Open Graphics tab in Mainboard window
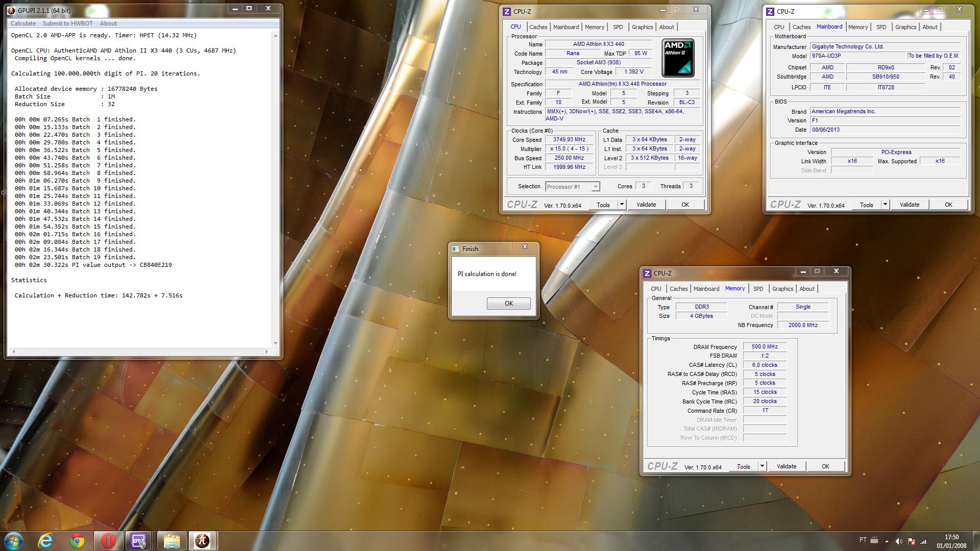 (905, 27)
